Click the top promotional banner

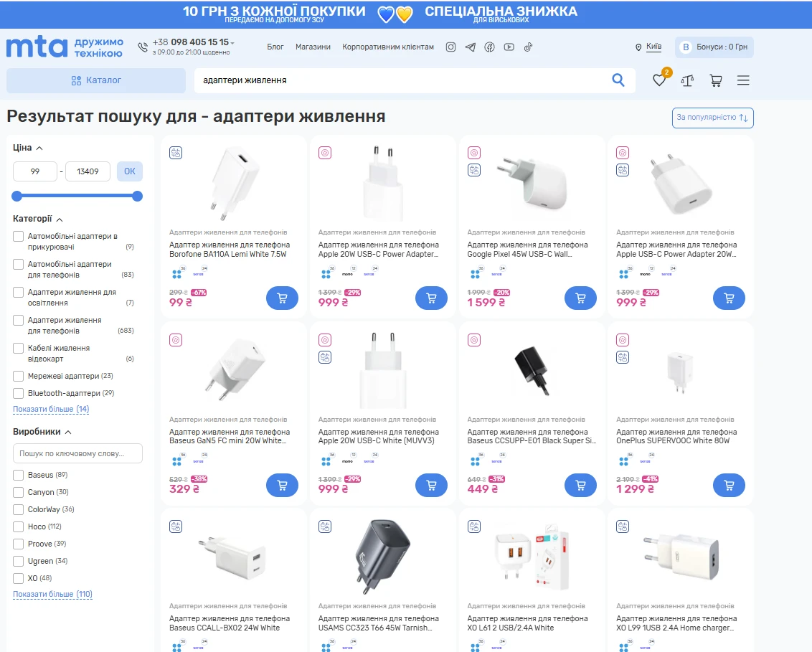click(x=406, y=14)
